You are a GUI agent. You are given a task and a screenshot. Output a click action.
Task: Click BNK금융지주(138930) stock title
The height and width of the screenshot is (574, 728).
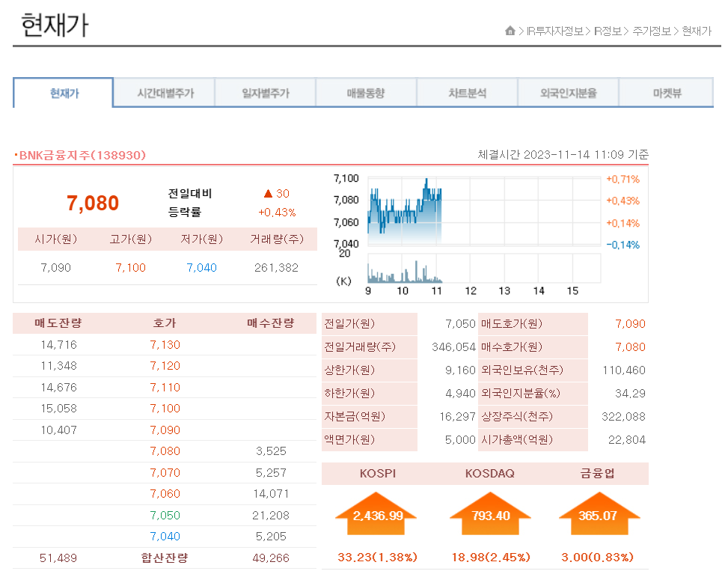tap(82, 155)
